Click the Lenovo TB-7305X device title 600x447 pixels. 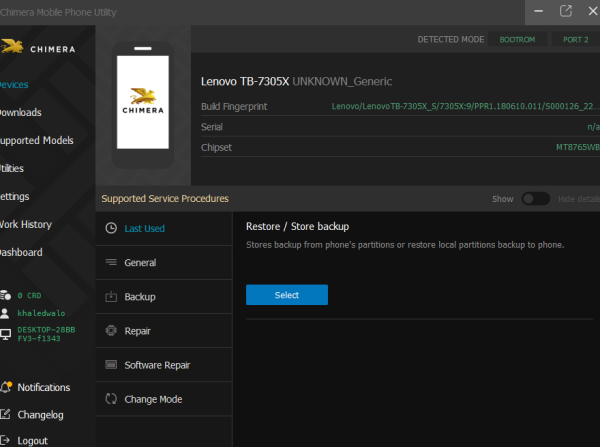[x=245, y=82]
